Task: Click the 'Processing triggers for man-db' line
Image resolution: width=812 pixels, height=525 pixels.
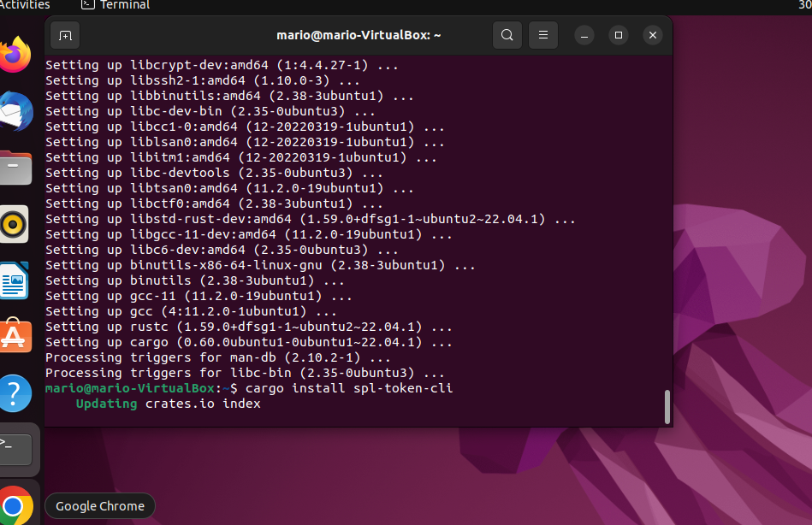Action: pos(217,357)
